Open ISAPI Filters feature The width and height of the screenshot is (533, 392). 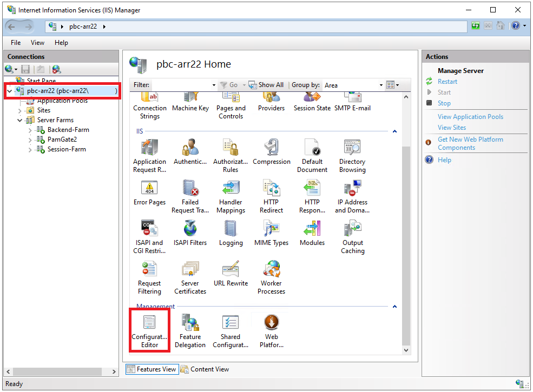click(190, 233)
